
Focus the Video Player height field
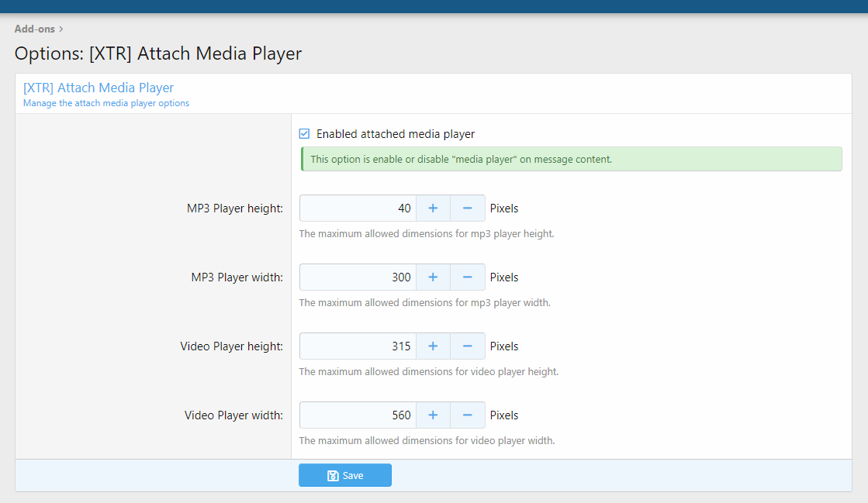358,346
